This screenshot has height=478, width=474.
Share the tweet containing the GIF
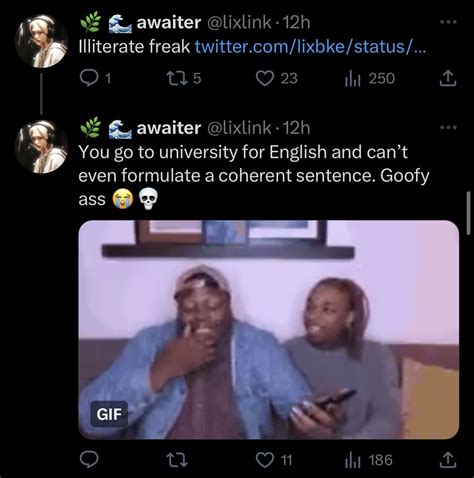[x=448, y=460]
